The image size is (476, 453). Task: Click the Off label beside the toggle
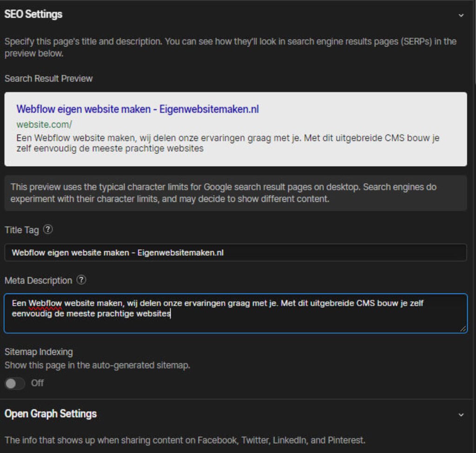click(37, 383)
